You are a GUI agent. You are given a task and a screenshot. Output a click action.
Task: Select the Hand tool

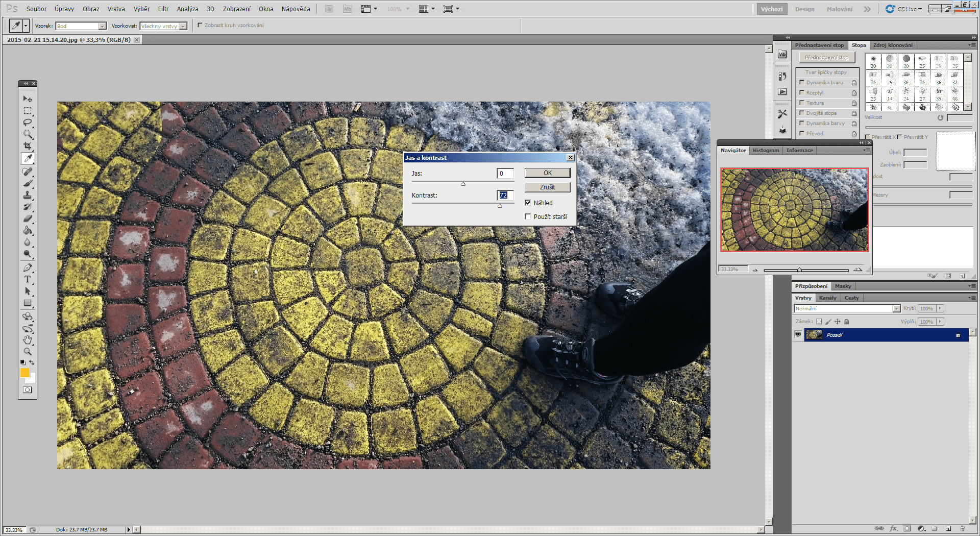click(28, 340)
